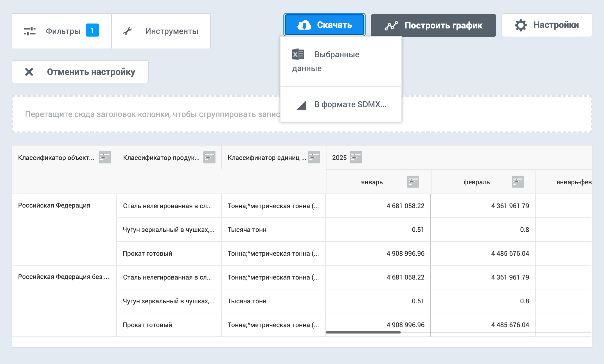Click the filter counter badge showing 1
604x364 pixels.
92,29
